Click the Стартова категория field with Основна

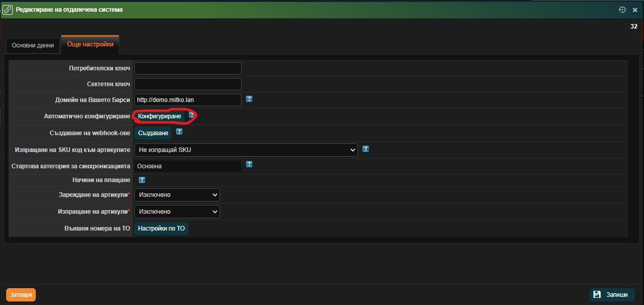[x=188, y=166]
